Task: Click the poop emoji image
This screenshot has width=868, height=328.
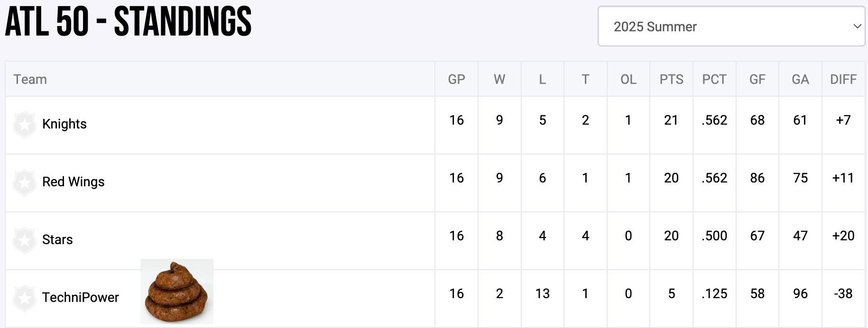Action: click(176, 291)
